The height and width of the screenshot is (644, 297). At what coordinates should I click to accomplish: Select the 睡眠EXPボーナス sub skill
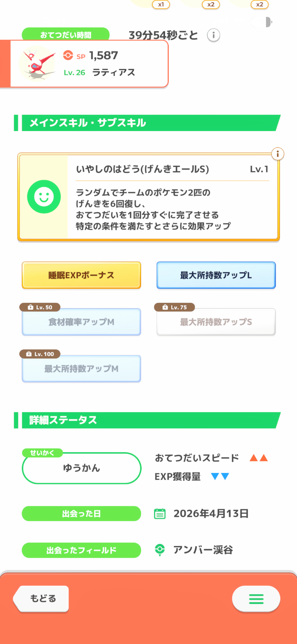pos(81,275)
